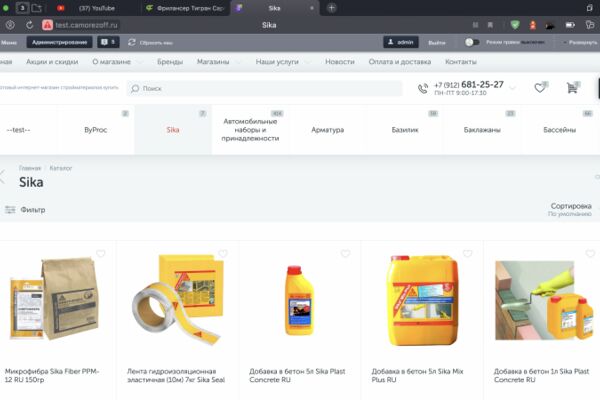Click the Фильтр button

click(25, 209)
